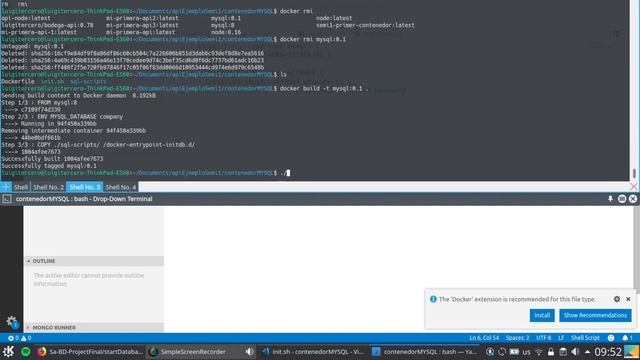Click Ln 6, Col 54 status entry
This screenshot has width=640, height=360.
tap(484, 338)
